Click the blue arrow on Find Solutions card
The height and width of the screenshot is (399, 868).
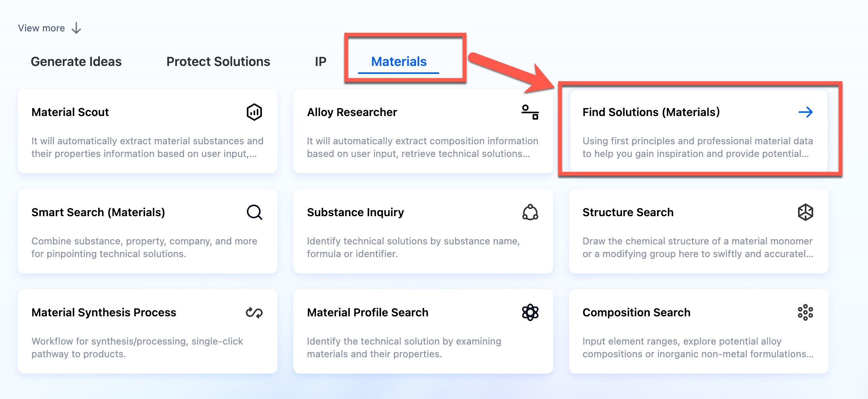[x=805, y=112]
